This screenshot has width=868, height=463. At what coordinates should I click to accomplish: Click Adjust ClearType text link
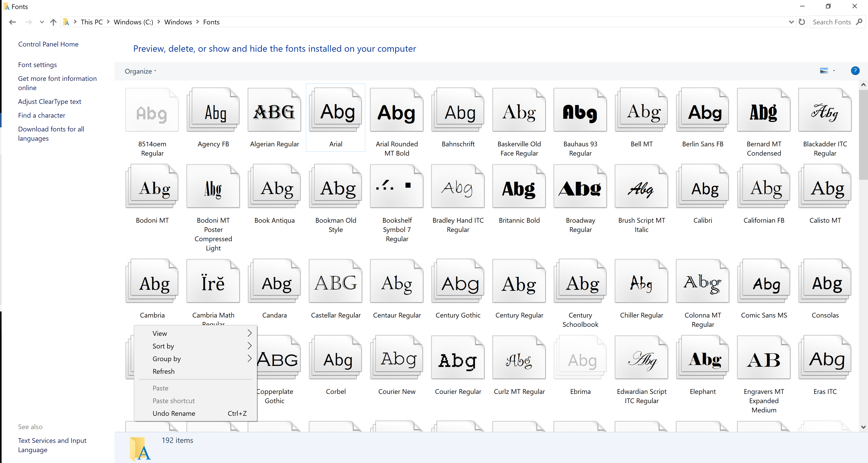tap(49, 101)
